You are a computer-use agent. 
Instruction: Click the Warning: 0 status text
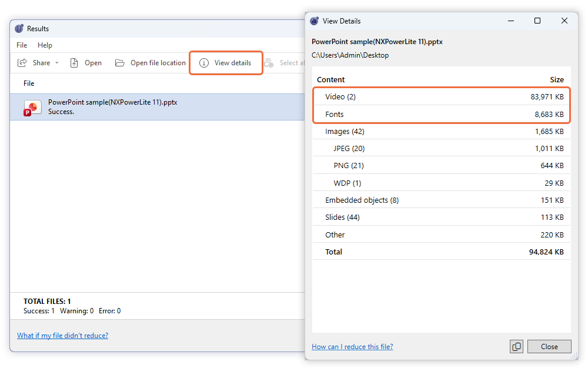point(76,311)
